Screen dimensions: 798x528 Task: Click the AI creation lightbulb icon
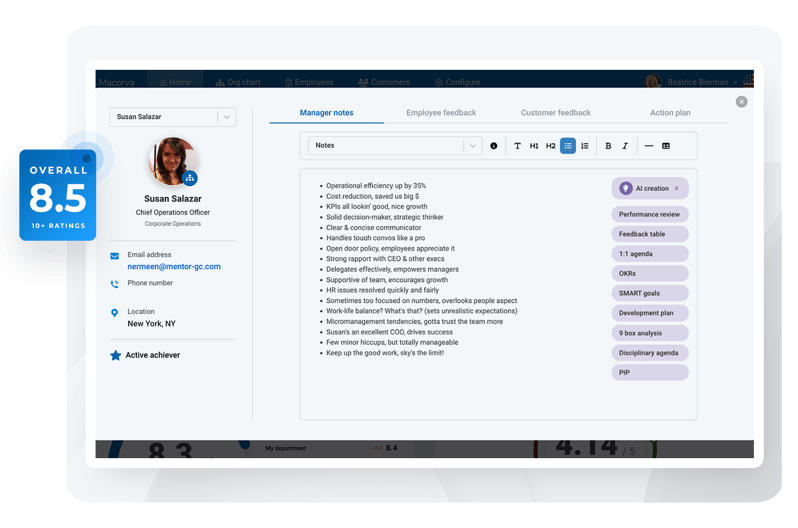point(625,188)
